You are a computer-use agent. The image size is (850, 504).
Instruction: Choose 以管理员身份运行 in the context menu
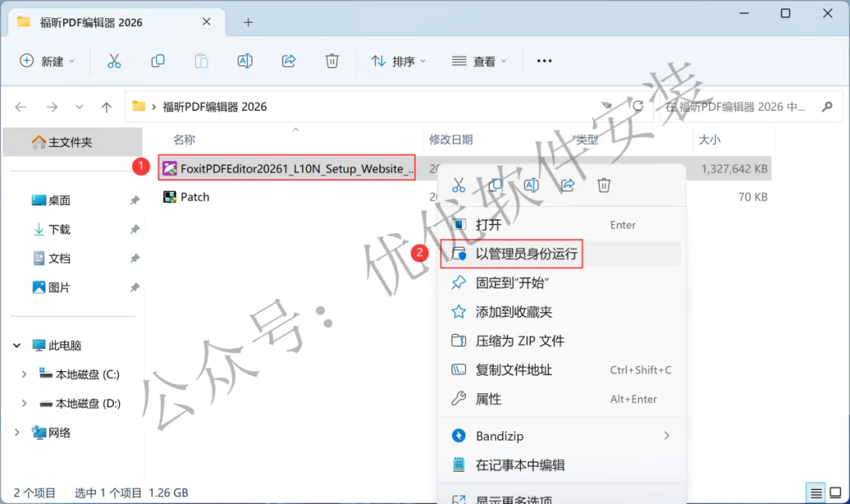tap(561, 253)
